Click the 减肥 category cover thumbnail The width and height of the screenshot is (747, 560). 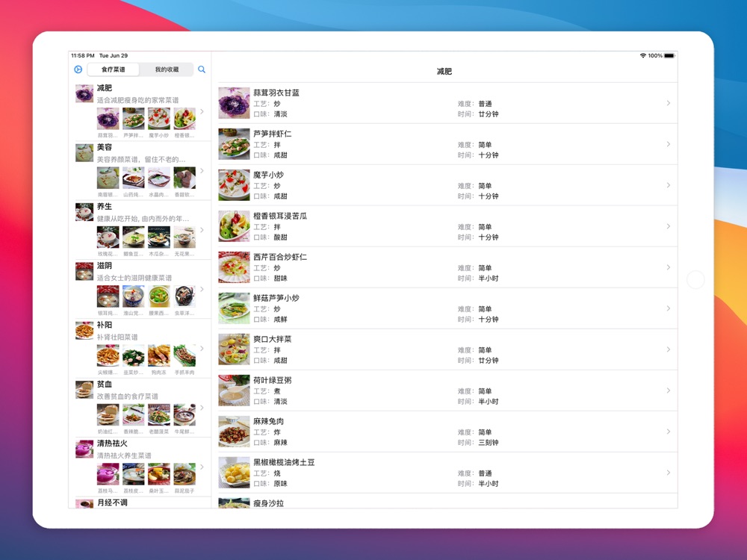[84, 94]
